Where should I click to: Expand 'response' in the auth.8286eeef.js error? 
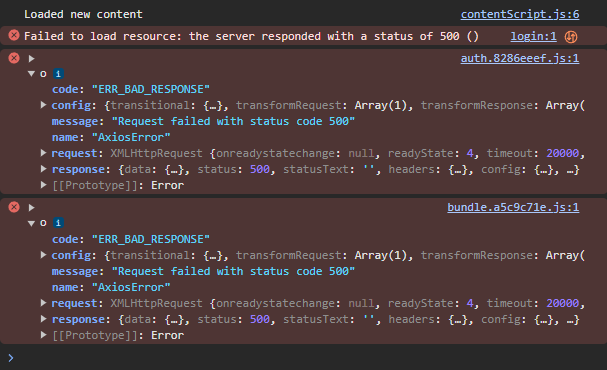[x=43, y=169]
